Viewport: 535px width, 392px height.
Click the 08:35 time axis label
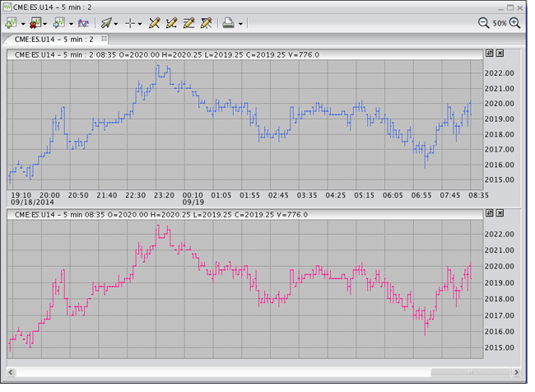pyautogui.click(x=478, y=195)
